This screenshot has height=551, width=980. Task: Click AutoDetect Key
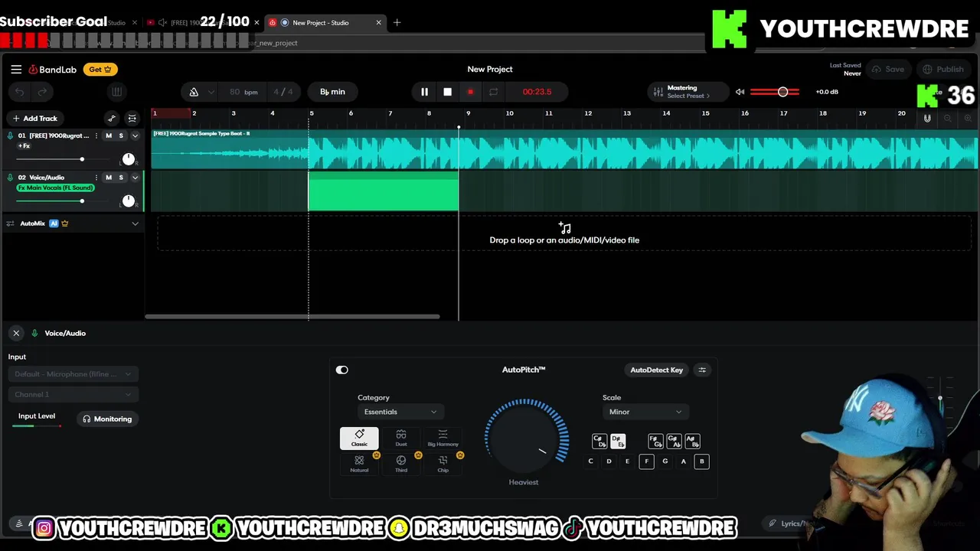[656, 370]
